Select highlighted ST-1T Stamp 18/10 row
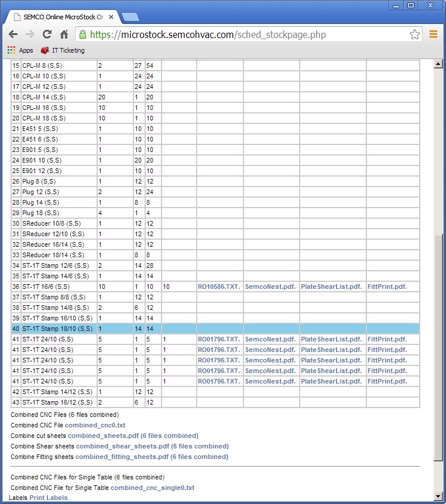 57,329
